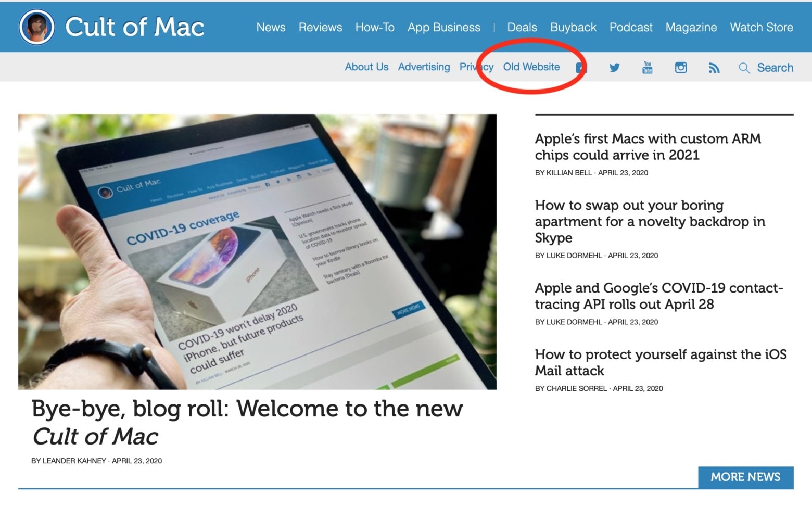
Task: Click the MORE NEWS button
Action: click(745, 477)
